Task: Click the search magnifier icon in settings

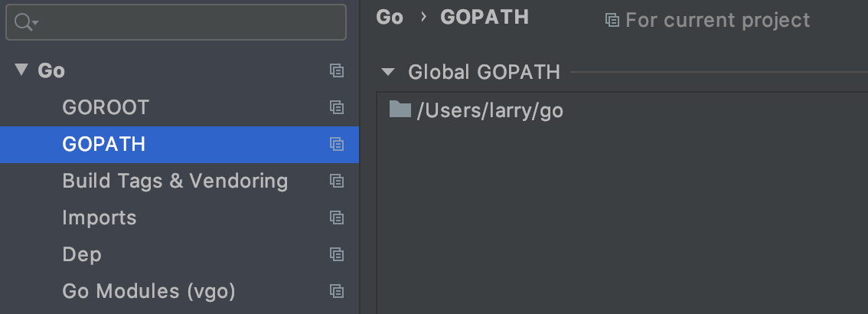Action: [23, 23]
